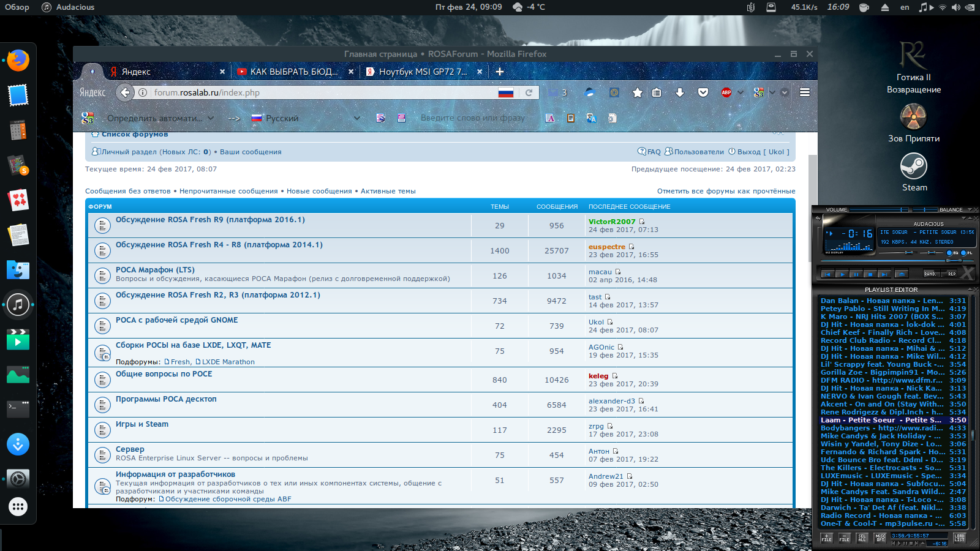Click 'Отметить все форумы как прочтённые'
Viewport: 980px width, 551px height.
(726, 191)
